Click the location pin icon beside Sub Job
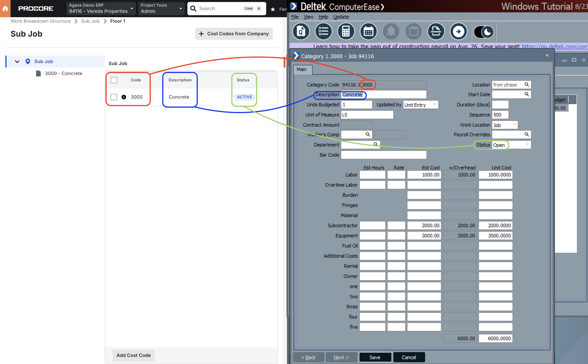Screen dimensions: 588x364 [x=28, y=61]
